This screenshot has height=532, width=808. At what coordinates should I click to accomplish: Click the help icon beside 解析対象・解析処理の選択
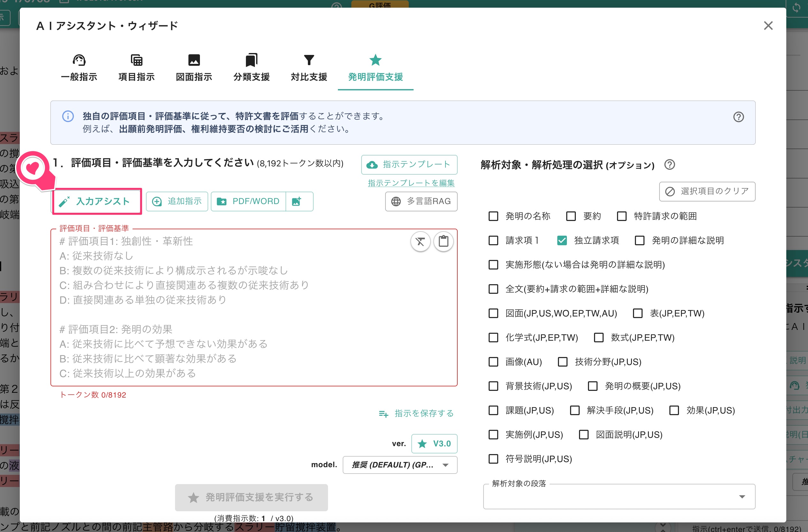pyautogui.click(x=669, y=165)
